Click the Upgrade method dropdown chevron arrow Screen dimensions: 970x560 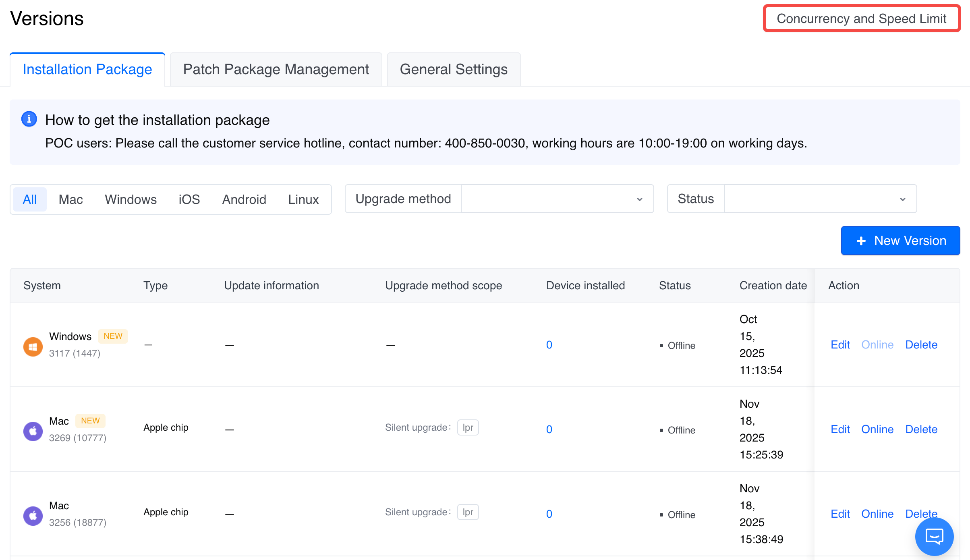639,199
